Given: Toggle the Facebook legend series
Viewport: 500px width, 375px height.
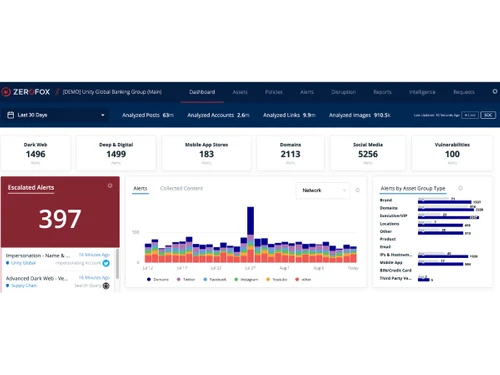Looking at the screenshot, I should [x=215, y=279].
